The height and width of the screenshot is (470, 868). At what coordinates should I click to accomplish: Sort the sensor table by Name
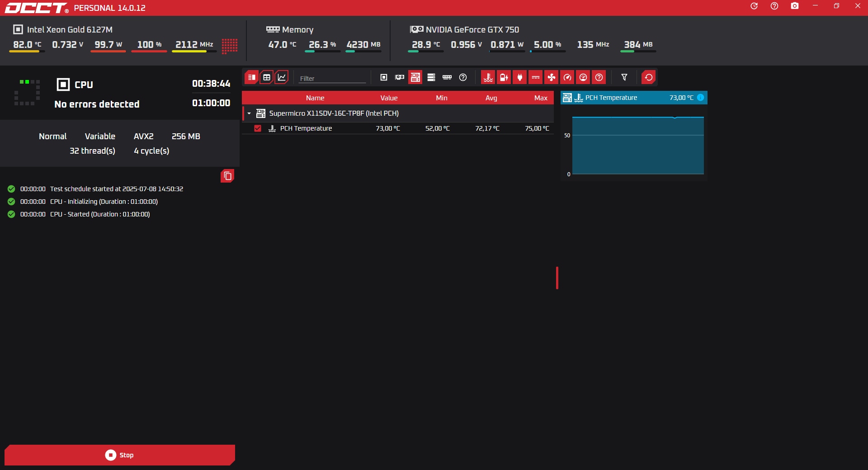coord(315,98)
